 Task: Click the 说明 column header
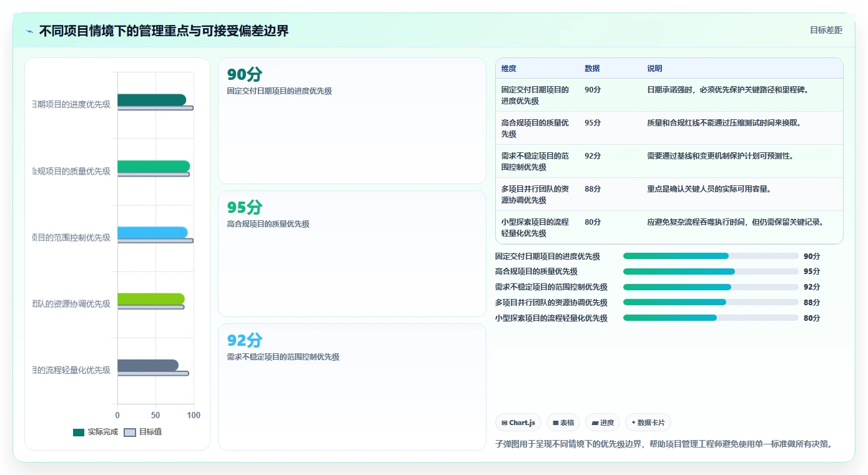point(654,69)
